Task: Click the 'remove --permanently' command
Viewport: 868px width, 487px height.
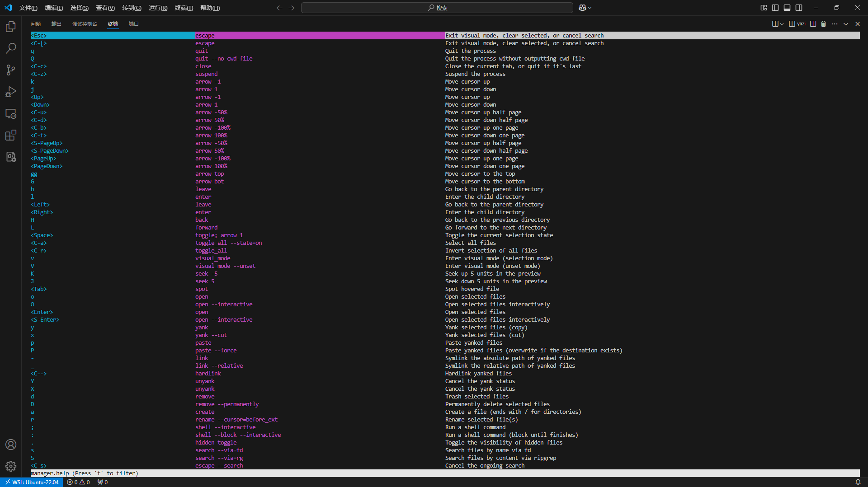Action: (227, 404)
